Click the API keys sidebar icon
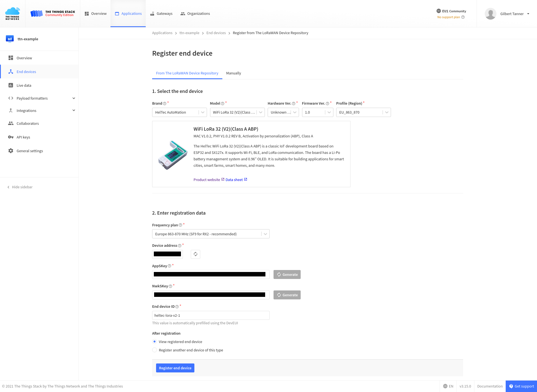Viewport: 537px width, 392px height. [10, 137]
